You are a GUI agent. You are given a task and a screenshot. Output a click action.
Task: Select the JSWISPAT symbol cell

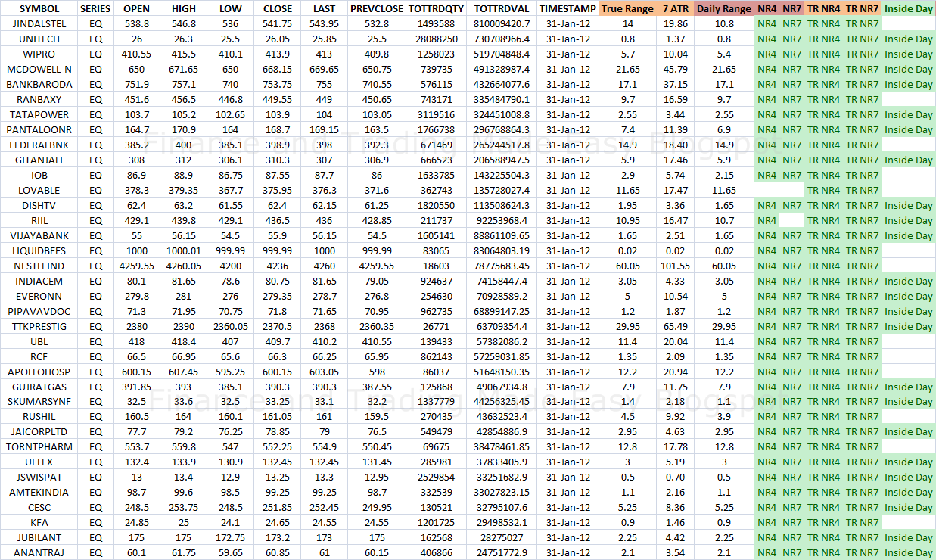[x=39, y=478]
